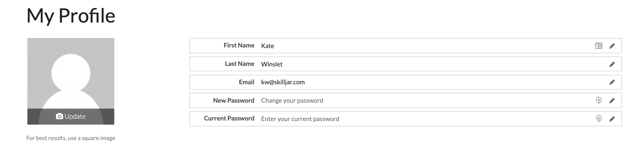Click the password autofill icon in Current Password
The height and width of the screenshot is (146, 644).
pos(598,119)
